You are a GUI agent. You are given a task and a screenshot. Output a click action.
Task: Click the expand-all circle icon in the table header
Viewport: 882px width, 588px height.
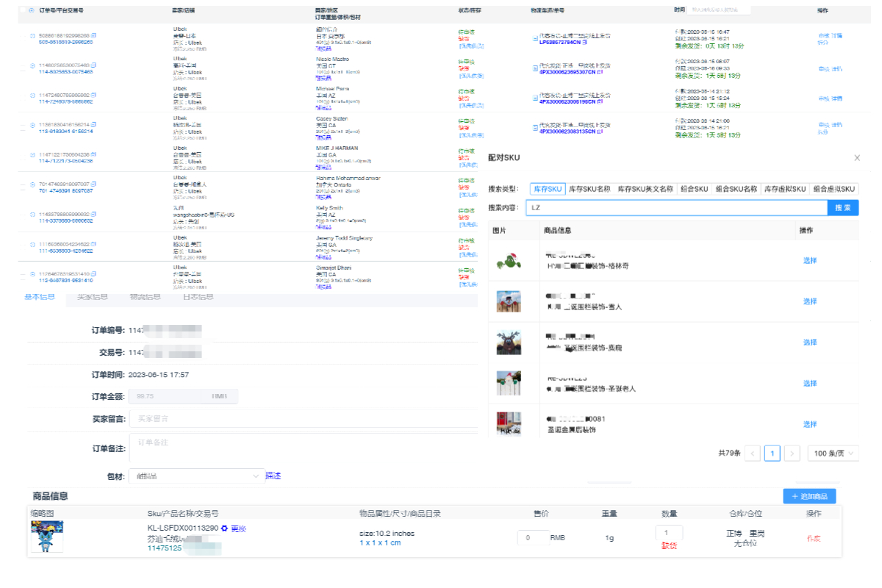tap(30, 11)
